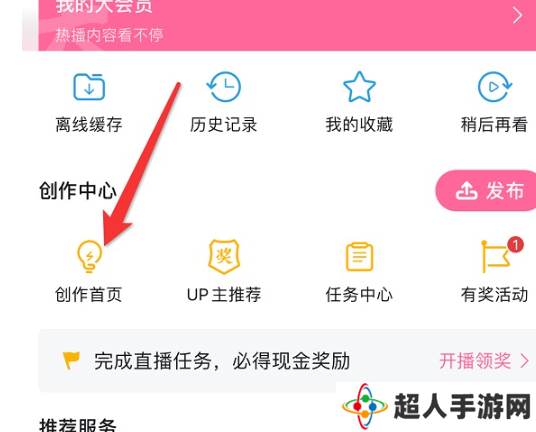Tap the yellow flag icon in live task banner
Screen dimensions: 536x432
(71, 360)
